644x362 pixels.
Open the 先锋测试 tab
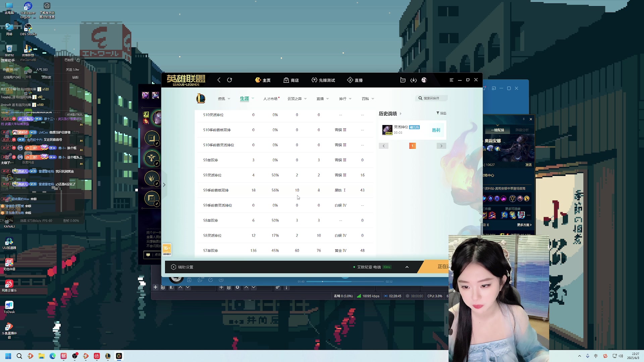(323, 80)
